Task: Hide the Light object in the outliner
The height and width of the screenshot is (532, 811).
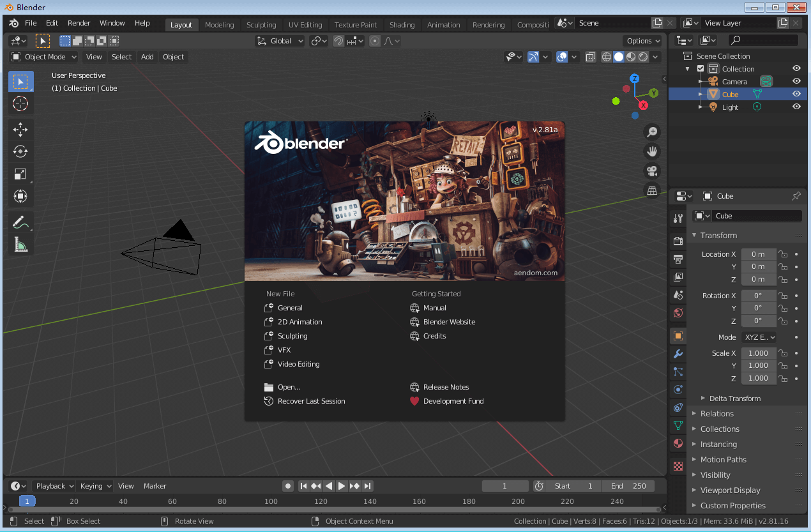Action: 796,107
